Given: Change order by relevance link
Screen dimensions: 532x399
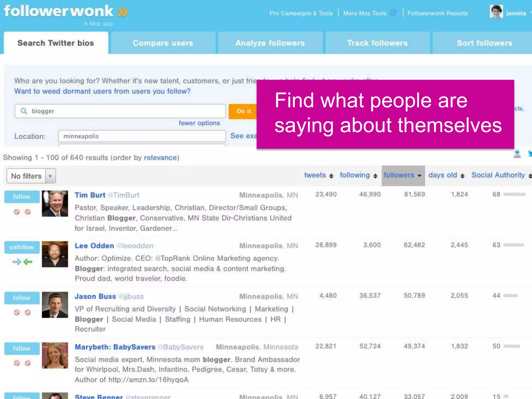Looking at the screenshot, I should point(160,157).
